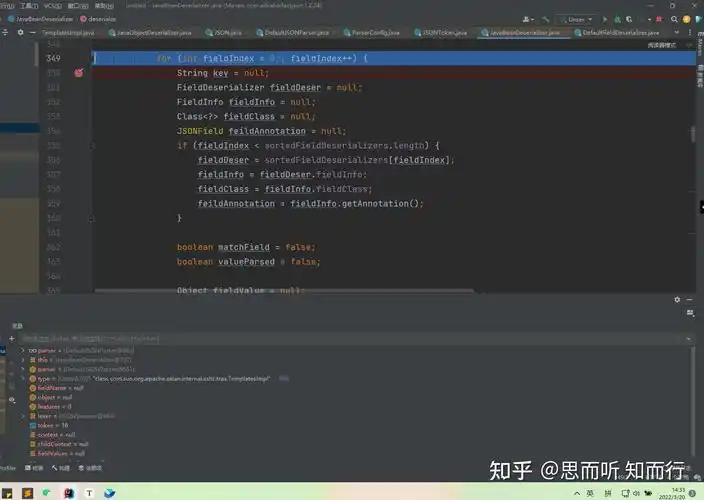Switch to the JSON.java tab
704x500 pixels.
point(224,33)
